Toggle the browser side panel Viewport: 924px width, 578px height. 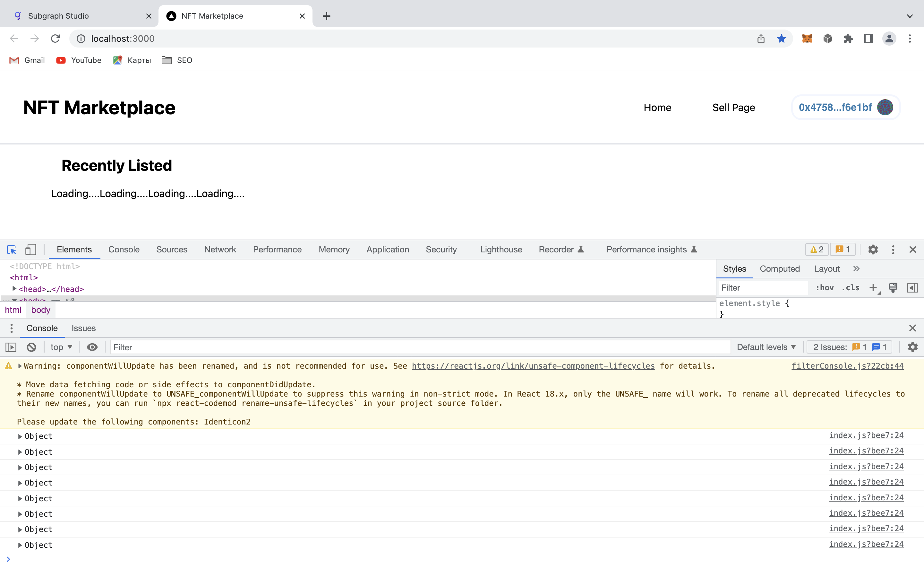tap(868, 39)
